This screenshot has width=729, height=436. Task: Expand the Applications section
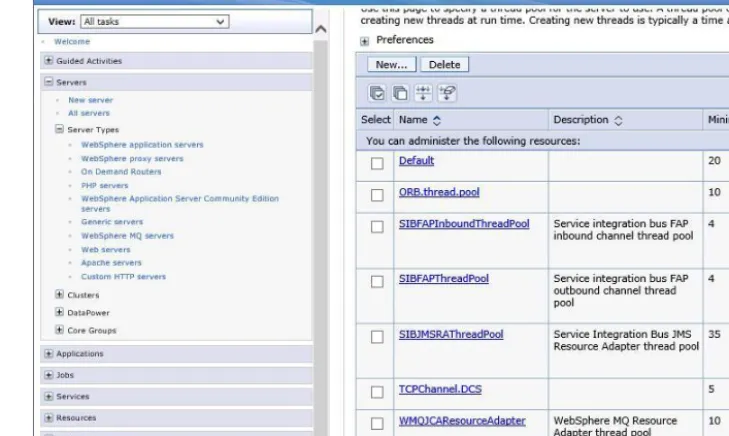click(48, 353)
